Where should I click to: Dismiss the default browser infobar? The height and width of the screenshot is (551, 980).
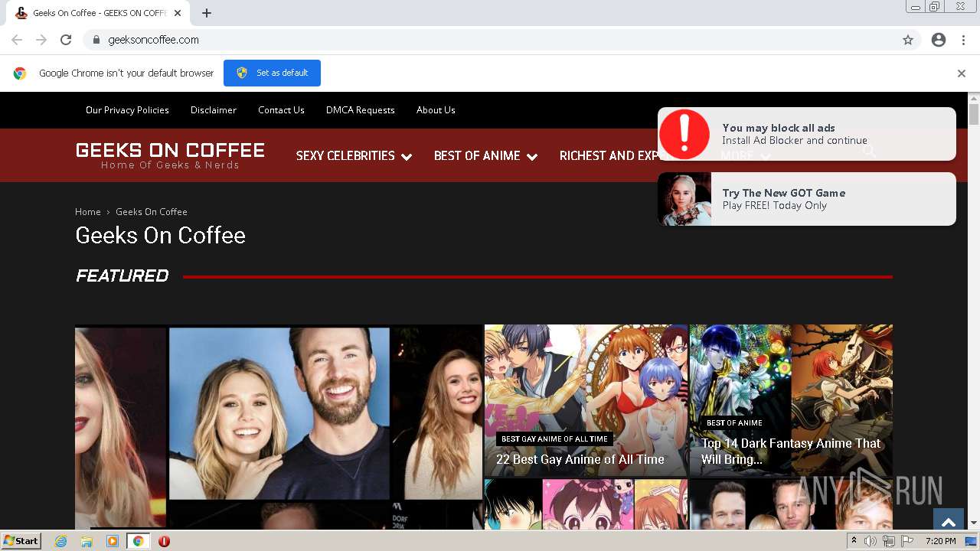tap(961, 73)
